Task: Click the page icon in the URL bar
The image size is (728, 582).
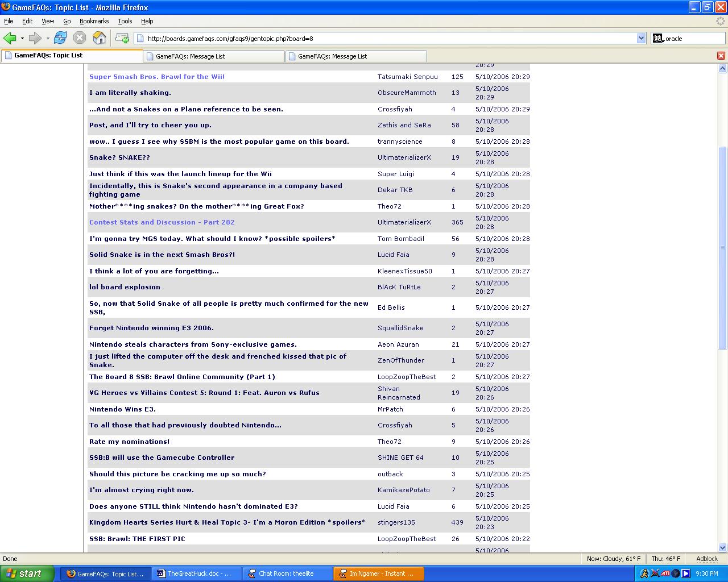Action: pyautogui.click(x=140, y=39)
